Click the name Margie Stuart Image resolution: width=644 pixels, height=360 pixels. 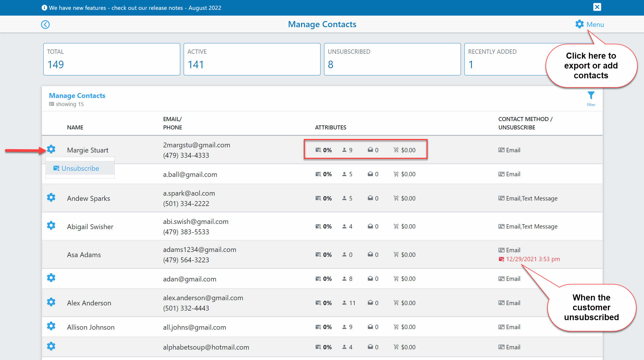pyautogui.click(x=88, y=150)
